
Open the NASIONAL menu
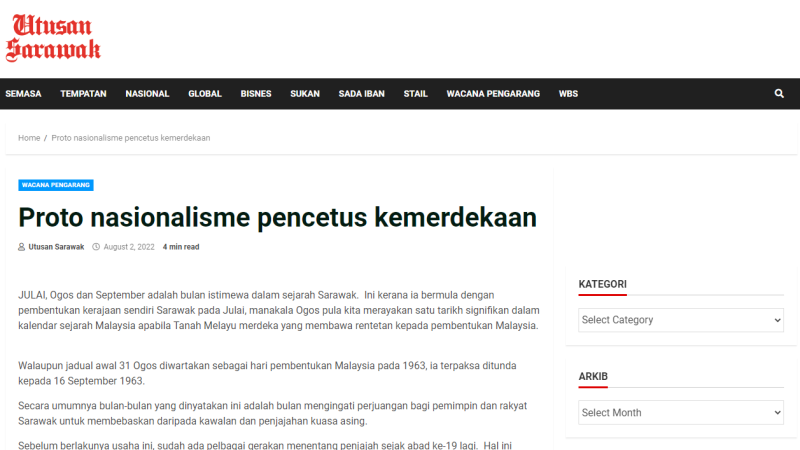(147, 94)
